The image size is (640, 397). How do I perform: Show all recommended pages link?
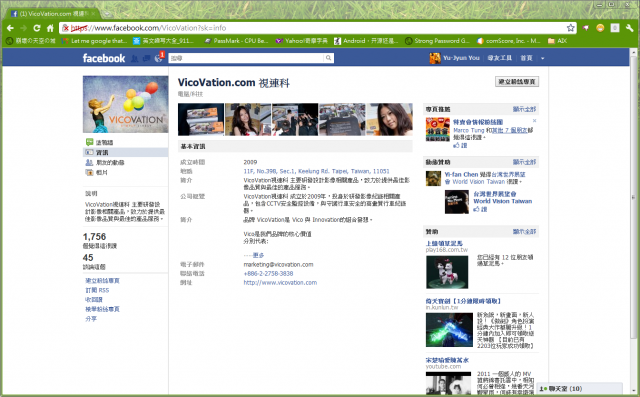coord(524,109)
